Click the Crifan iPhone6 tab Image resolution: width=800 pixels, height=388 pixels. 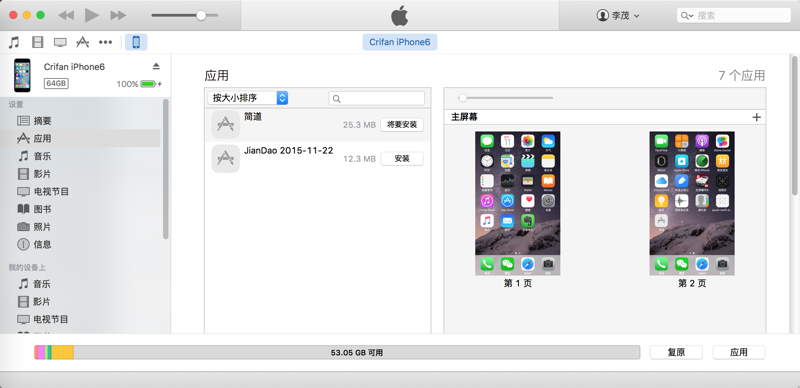(x=400, y=42)
